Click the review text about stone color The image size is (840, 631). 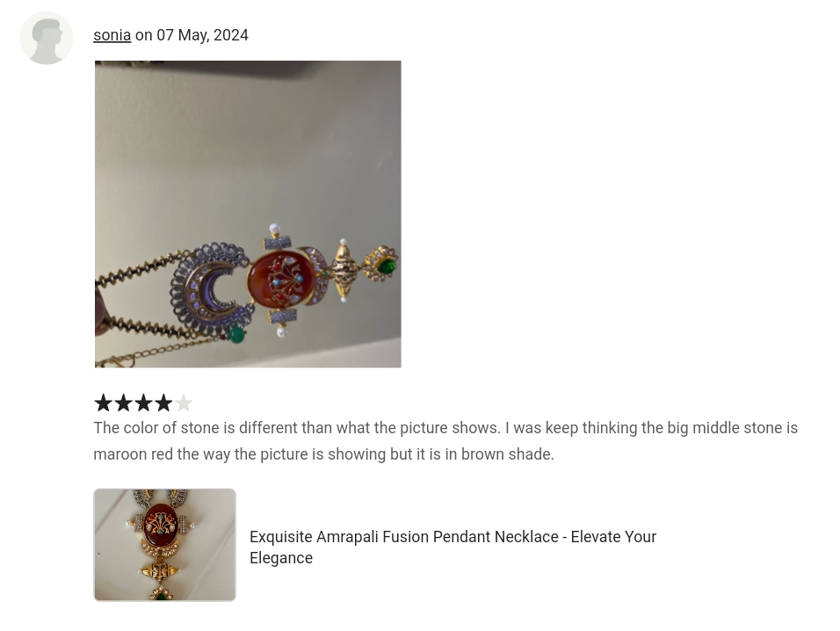[x=445, y=441]
